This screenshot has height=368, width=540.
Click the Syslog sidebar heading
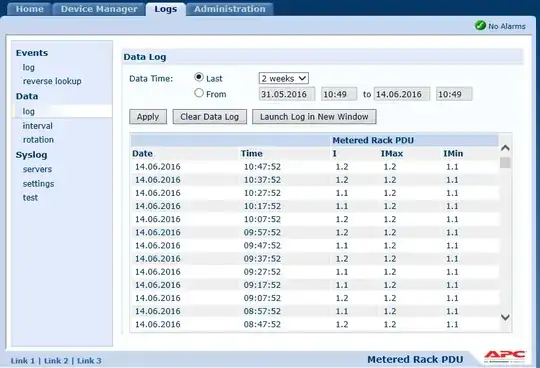(31, 155)
